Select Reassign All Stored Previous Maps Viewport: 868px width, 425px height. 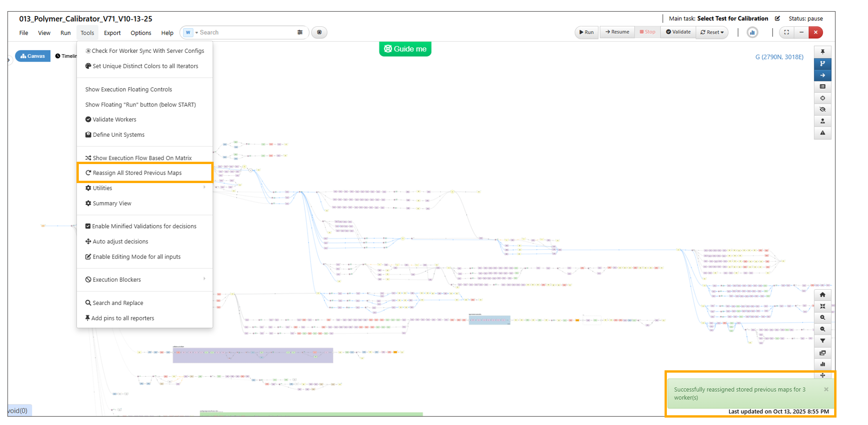(x=137, y=173)
